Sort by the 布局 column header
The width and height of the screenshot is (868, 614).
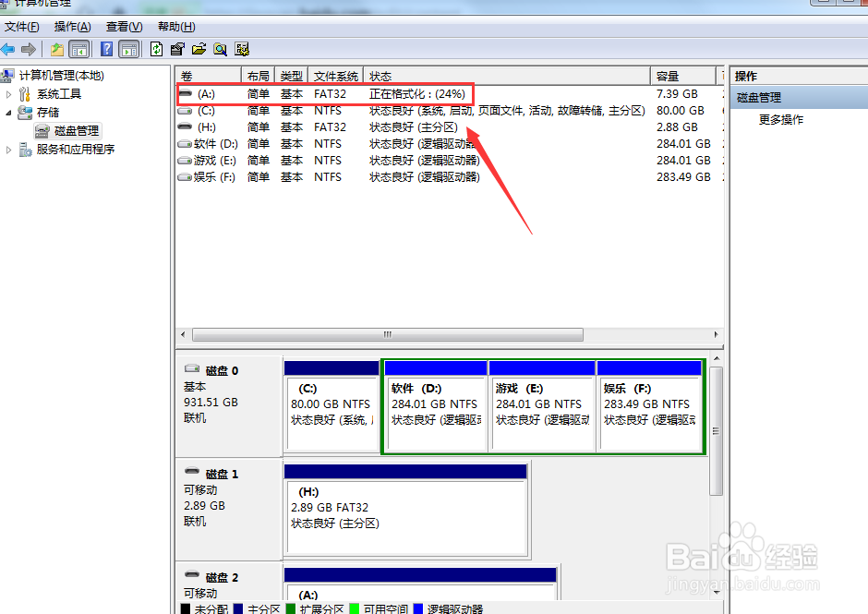258,76
